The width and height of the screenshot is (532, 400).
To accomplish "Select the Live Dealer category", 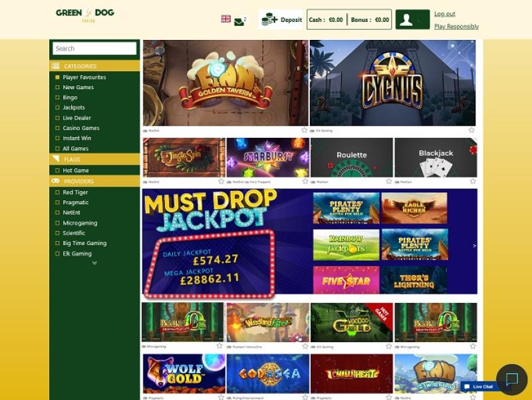I will [x=76, y=118].
